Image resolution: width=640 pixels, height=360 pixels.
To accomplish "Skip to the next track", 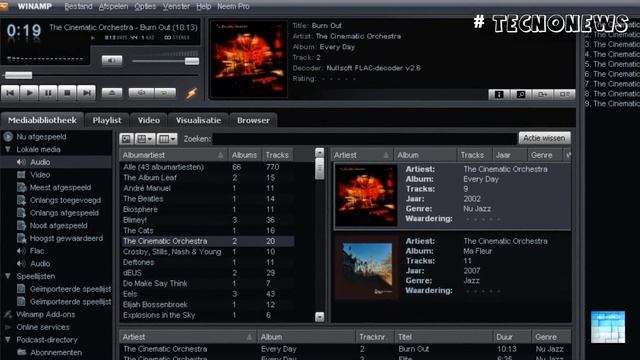I will [87, 93].
